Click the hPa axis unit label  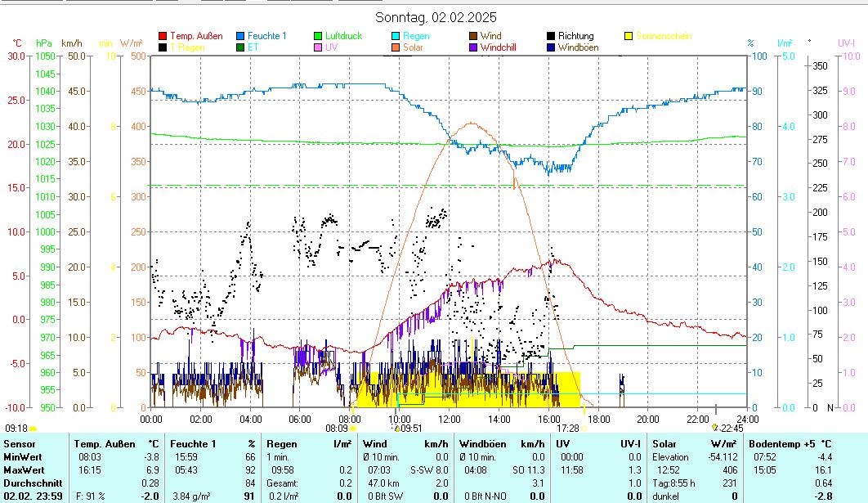click(44, 43)
